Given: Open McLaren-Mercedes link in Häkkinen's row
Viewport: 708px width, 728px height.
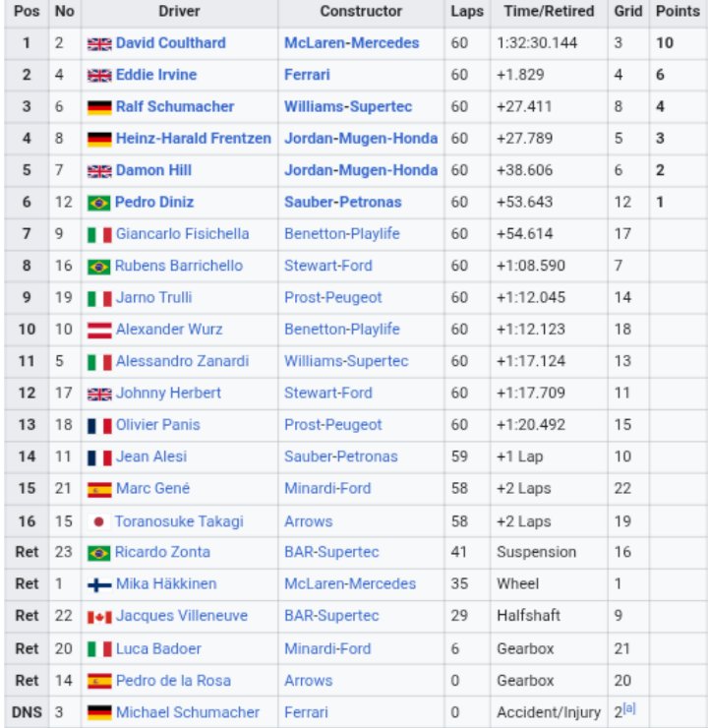Looking at the screenshot, I should [x=350, y=584].
